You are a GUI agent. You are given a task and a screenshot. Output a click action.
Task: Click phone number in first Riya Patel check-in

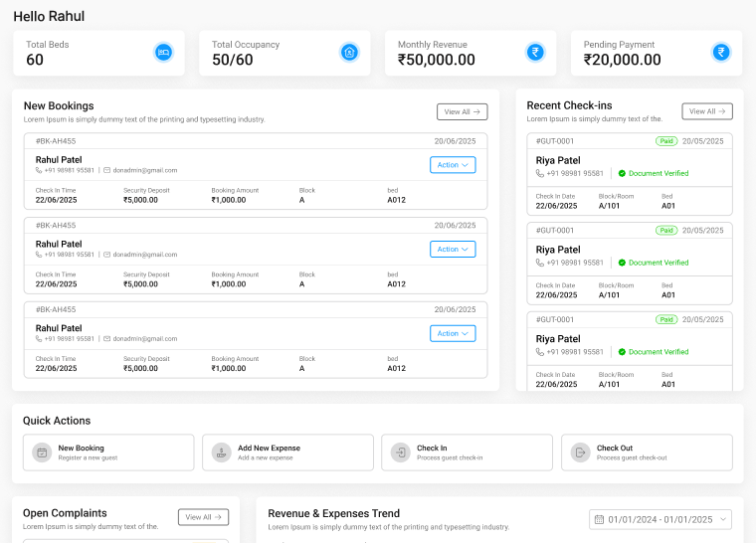[x=570, y=173]
